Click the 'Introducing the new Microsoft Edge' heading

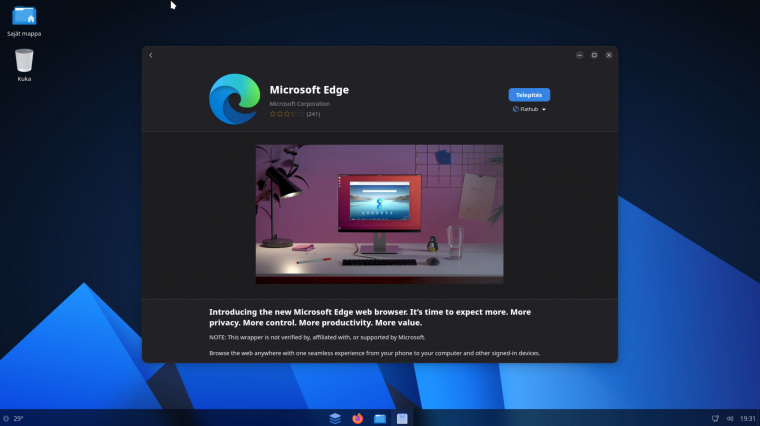point(370,317)
